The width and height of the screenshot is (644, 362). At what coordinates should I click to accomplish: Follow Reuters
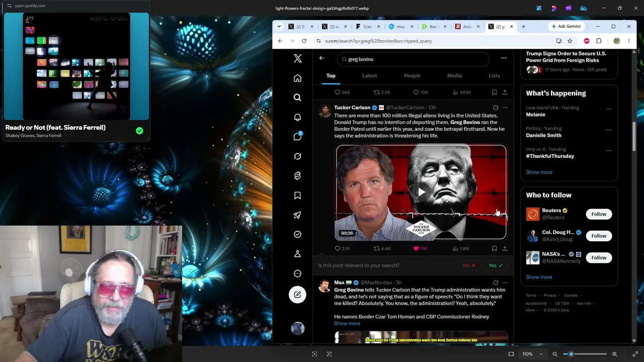pyautogui.click(x=599, y=214)
